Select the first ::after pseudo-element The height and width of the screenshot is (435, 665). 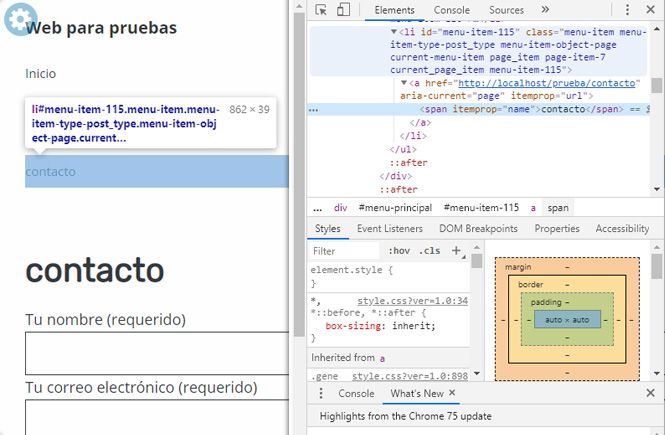click(x=409, y=163)
